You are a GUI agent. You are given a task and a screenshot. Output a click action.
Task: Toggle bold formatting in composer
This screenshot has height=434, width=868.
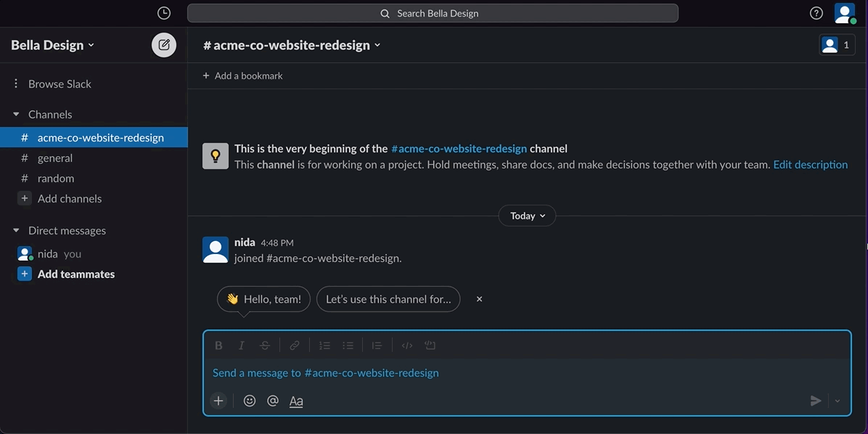pos(218,345)
